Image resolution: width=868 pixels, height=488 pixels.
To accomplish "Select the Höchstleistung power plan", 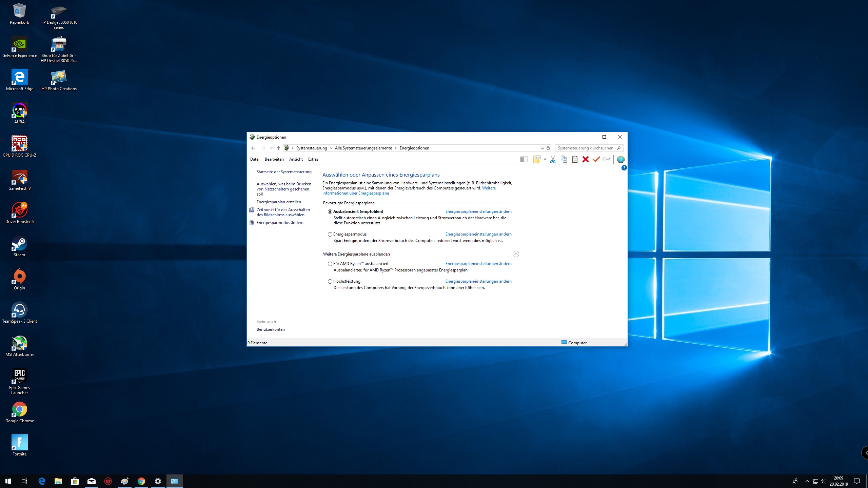I will (330, 281).
